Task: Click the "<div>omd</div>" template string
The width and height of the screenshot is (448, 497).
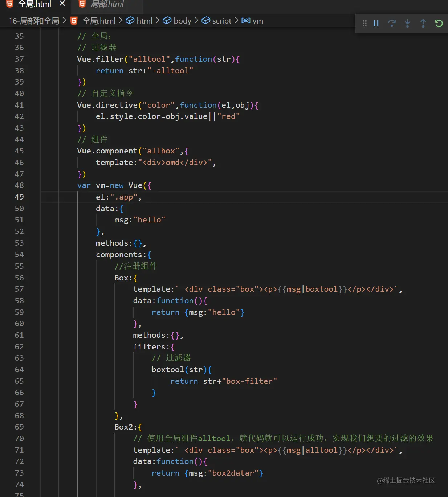Action: click(175, 163)
